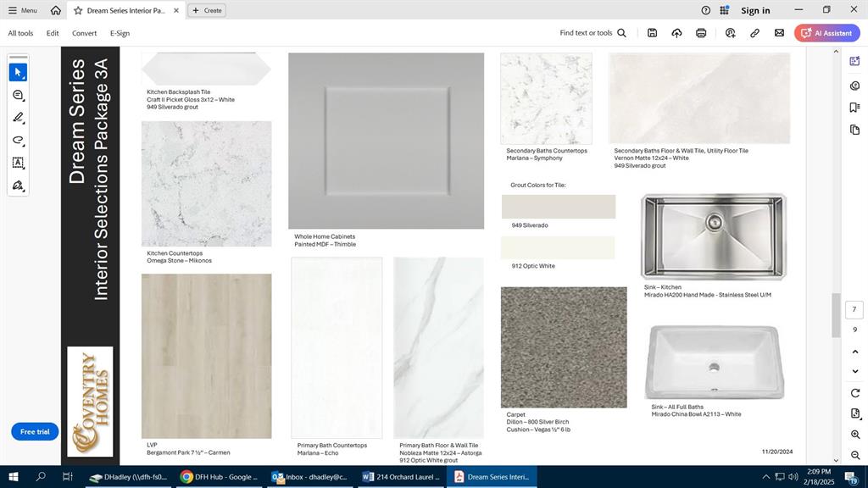The width and height of the screenshot is (868, 488).
Task: Click the 949 Silverado grout swatch
Action: coord(559,207)
